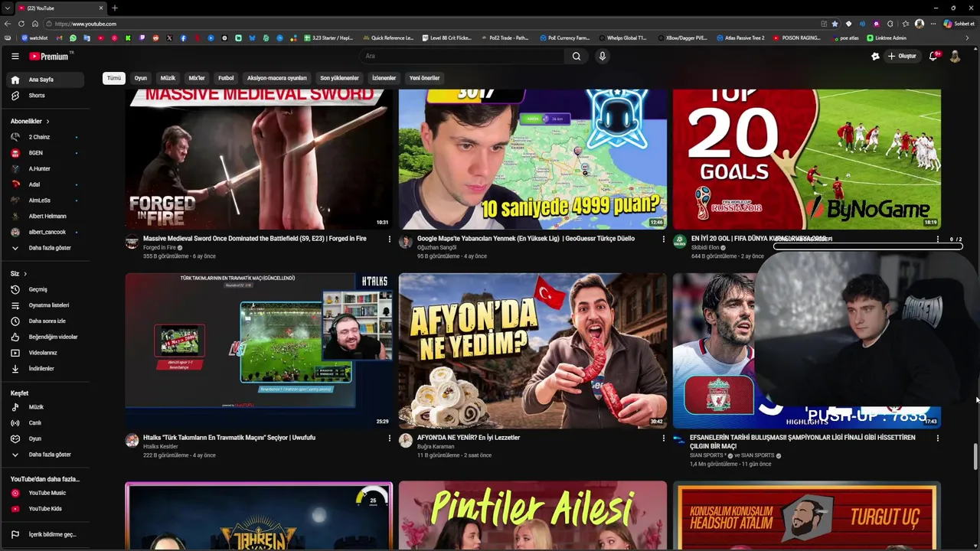The image size is (980, 551).
Task: Open options for Efsanelerin Tarihi Buluşması video
Action: tap(938, 439)
